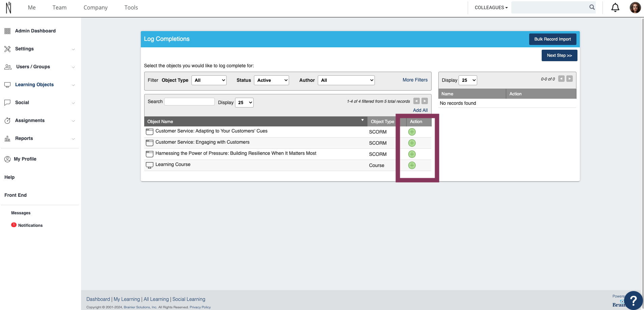Expand the Learning Objects sidebar section
Viewport: 644px width, 310px height.
click(x=73, y=85)
